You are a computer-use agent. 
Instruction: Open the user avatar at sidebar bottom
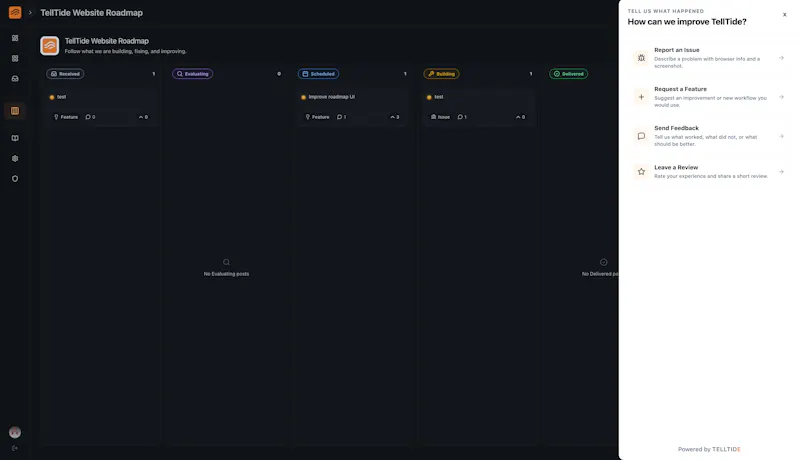pos(15,432)
